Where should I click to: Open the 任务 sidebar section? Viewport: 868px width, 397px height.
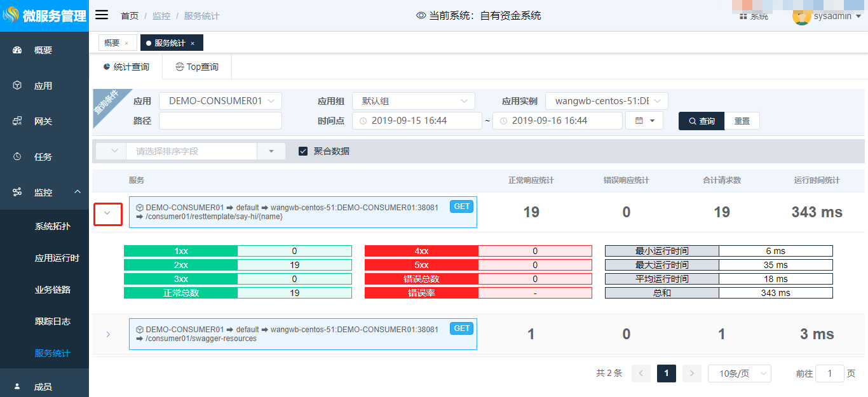point(43,157)
